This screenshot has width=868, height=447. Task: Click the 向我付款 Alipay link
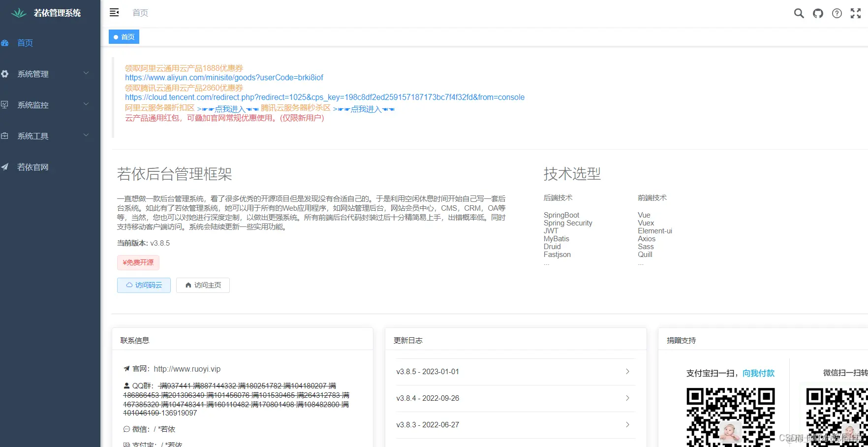click(758, 373)
